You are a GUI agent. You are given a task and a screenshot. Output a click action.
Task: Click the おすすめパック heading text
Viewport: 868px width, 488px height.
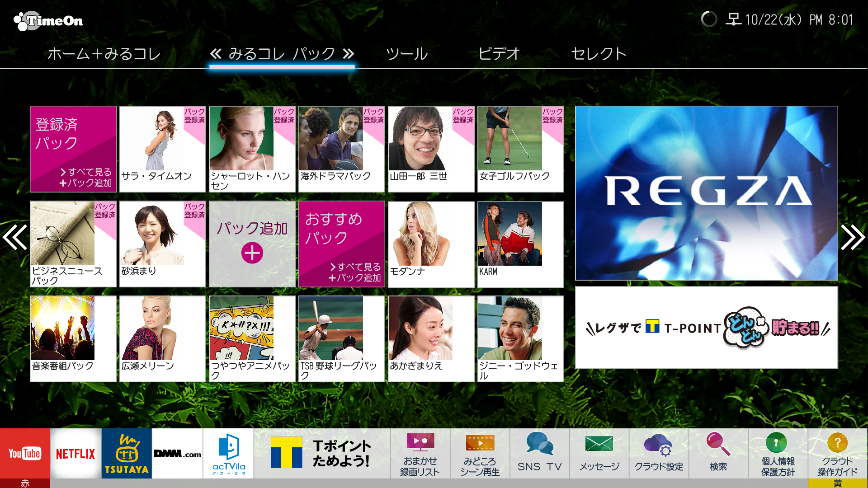[x=334, y=228]
